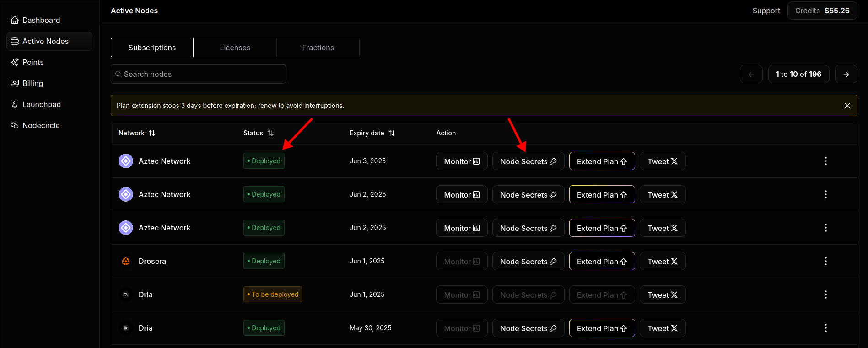Open the Credits $55.26 balance button
Screen dimensions: 868x348
(x=822, y=11)
